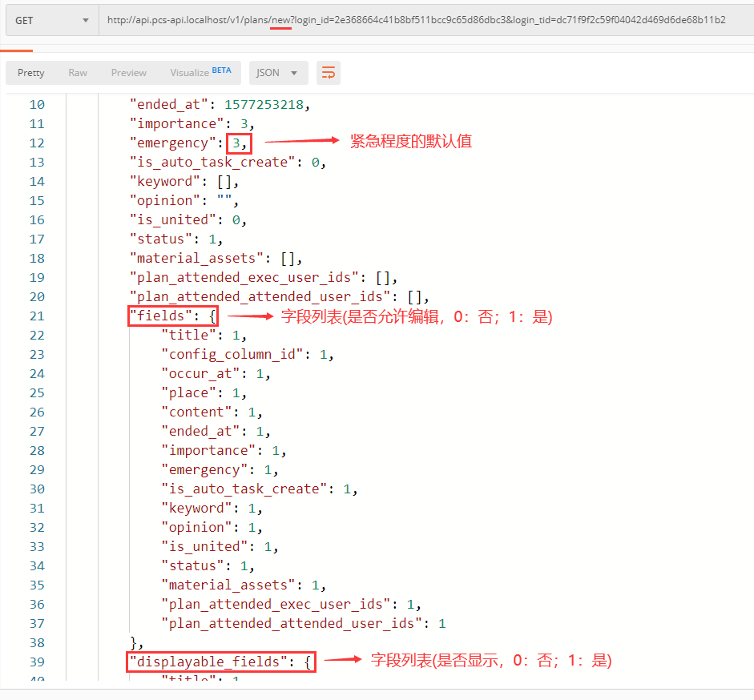Click the ended_at timestamp value 1577253218
Image resolution: width=754 pixels, height=700 pixels.
coord(265,105)
